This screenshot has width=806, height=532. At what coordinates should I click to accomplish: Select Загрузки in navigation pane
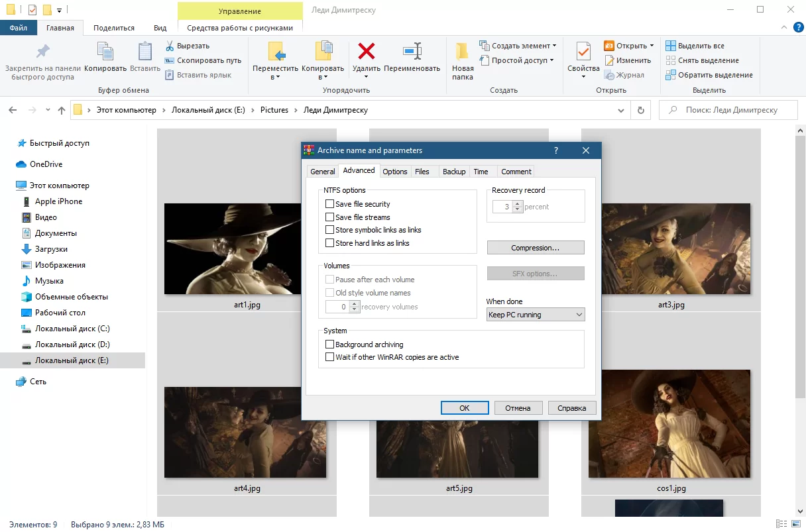tap(51, 249)
